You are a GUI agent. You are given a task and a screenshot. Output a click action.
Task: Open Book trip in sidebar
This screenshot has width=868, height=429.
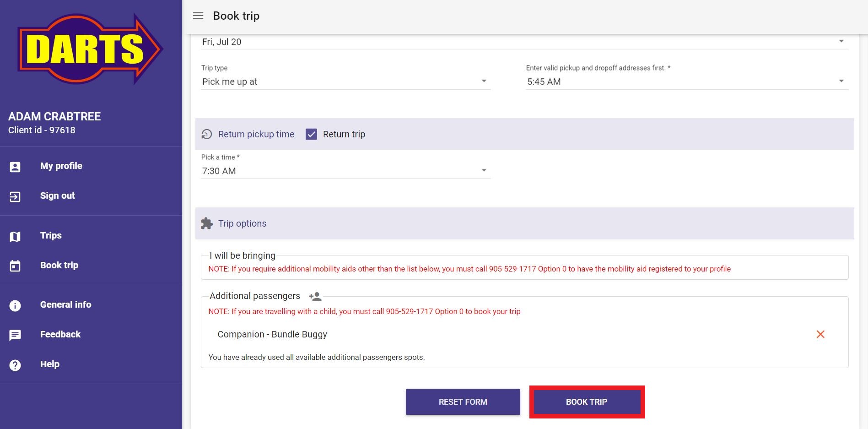59,265
